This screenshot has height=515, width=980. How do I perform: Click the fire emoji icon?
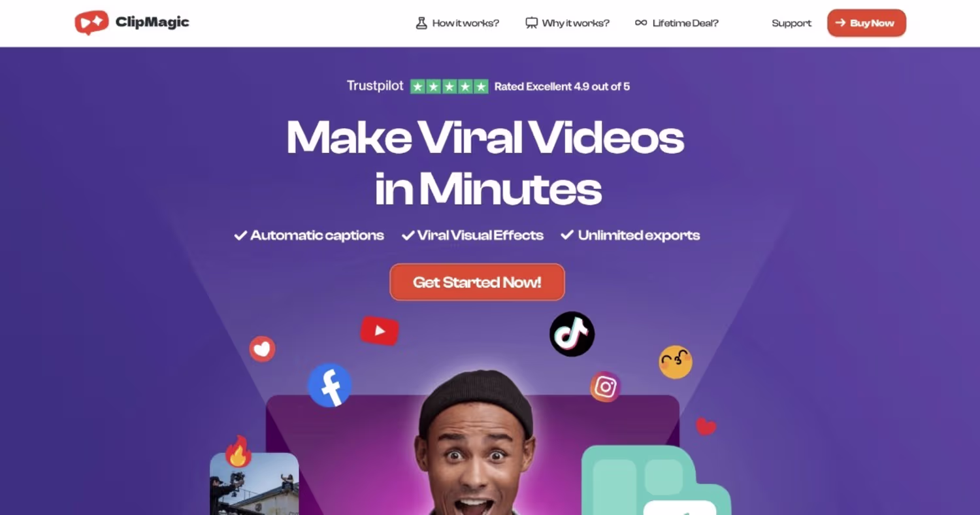238,452
